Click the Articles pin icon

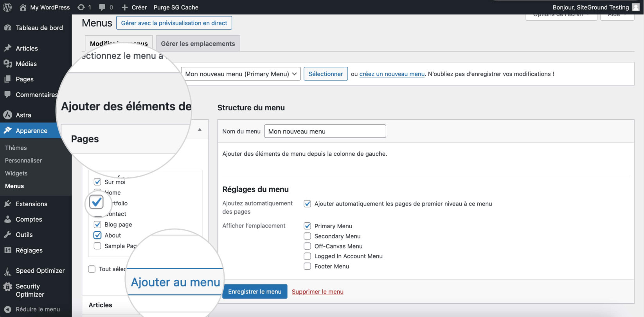click(7, 48)
